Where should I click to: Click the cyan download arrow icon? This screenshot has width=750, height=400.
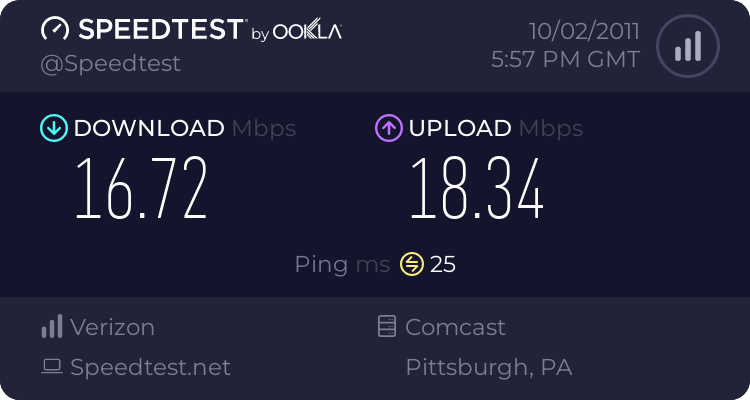point(52,128)
